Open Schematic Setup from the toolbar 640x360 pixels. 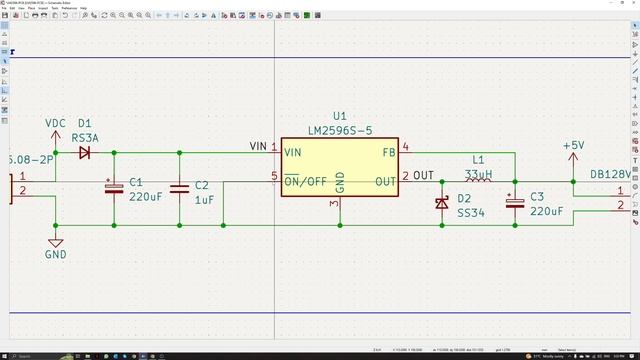pyautogui.click(x=16, y=15)
